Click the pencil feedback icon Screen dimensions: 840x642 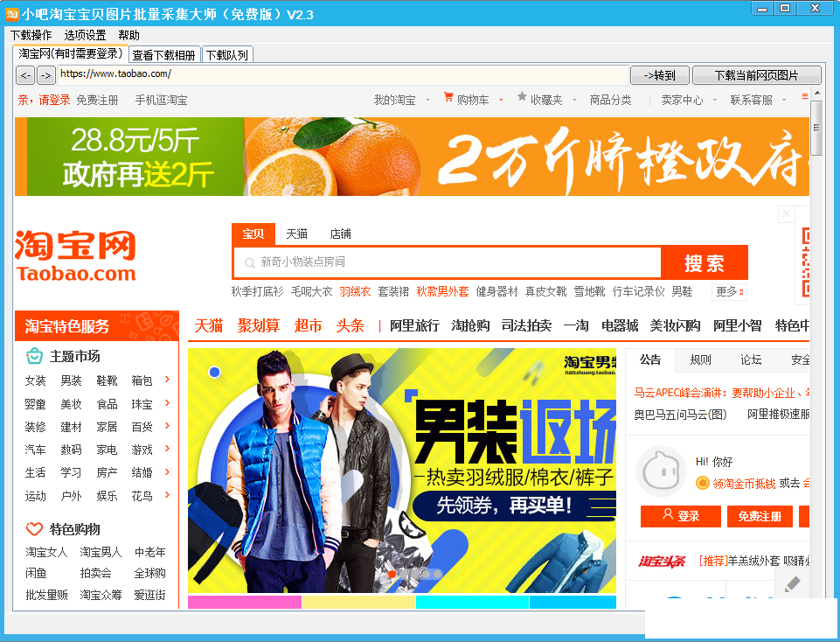(792, 584)
